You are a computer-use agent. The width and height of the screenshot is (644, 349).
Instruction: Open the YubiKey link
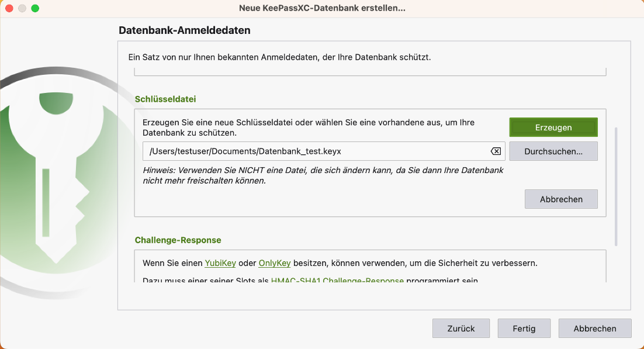tap(220, 263)
